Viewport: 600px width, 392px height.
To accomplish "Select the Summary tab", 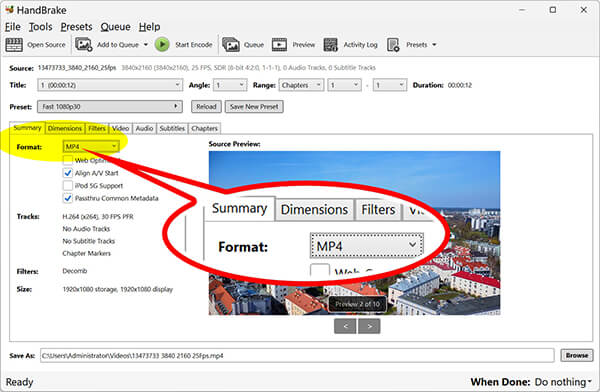I will 27,128.
